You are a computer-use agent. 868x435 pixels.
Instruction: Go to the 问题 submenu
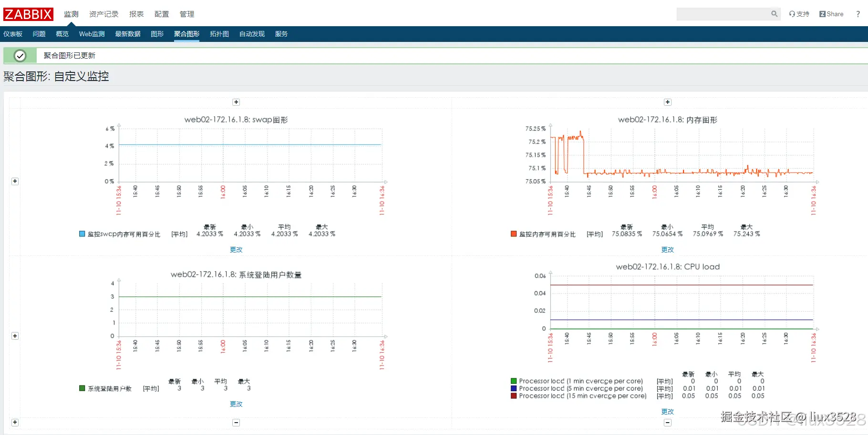coord(39,34)
